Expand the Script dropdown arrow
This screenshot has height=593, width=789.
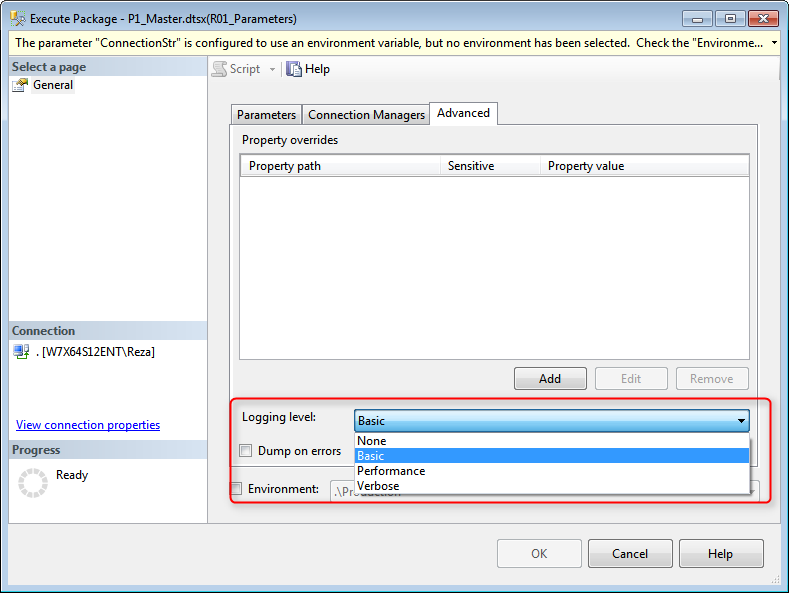(272, 69)
